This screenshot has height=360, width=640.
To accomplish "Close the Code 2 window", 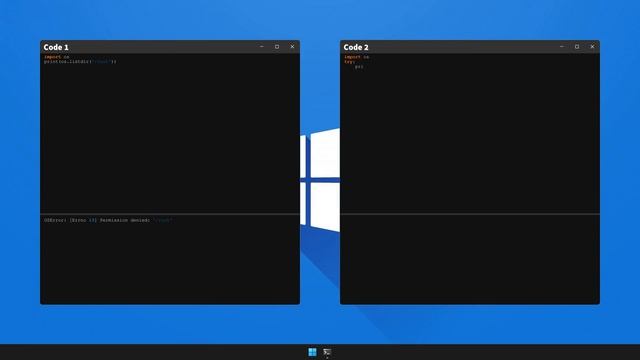I will coord(592,47).
